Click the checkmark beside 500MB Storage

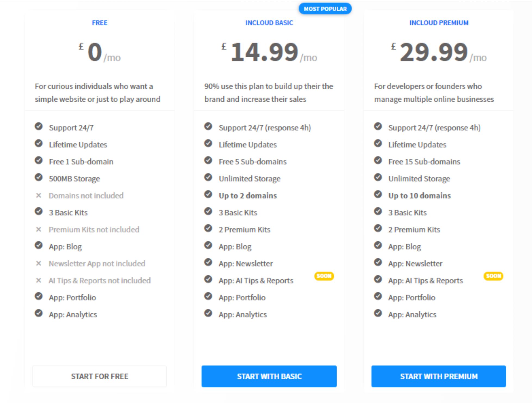[39, 177]
